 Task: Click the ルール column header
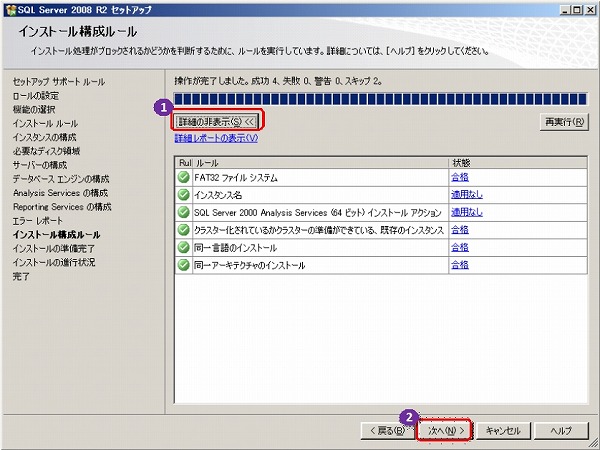[x=321, y=163]
